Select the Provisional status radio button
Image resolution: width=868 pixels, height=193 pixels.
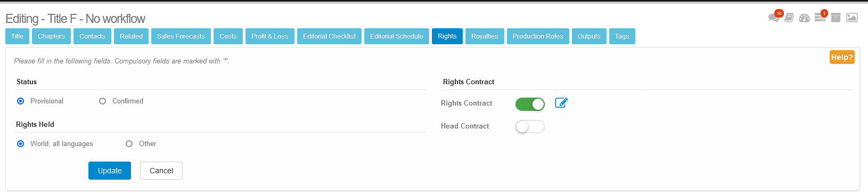pyautogui.click(x=20, y=101)
